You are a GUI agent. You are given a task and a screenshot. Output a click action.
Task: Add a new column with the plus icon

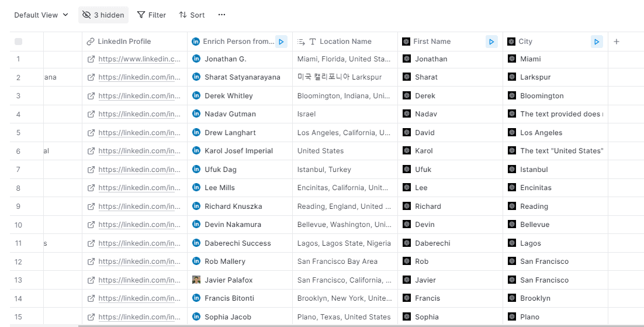(x=617, y=42)
